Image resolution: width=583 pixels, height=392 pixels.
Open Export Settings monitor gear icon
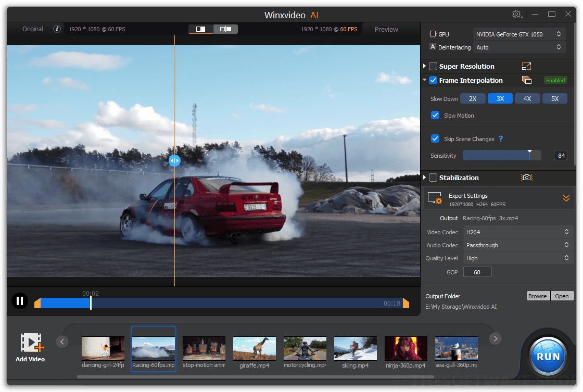tap(434, 198)
